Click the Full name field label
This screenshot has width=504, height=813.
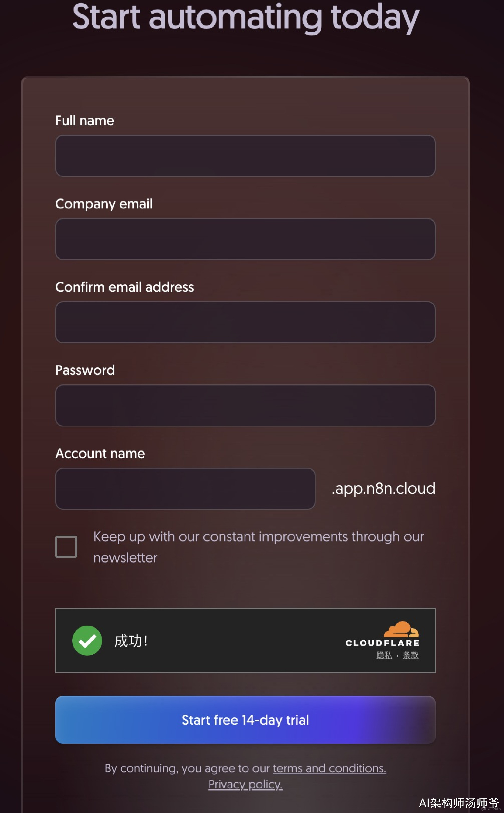tap(85, 120)
